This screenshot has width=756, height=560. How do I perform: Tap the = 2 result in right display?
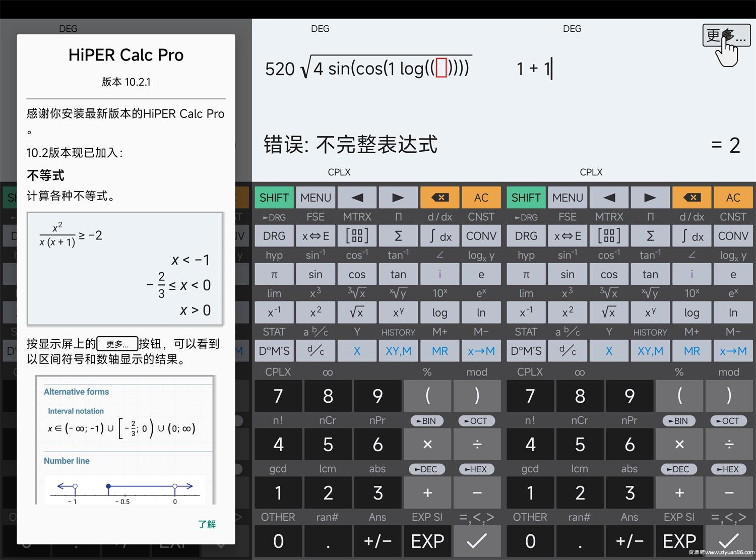[x=726, y=146]
